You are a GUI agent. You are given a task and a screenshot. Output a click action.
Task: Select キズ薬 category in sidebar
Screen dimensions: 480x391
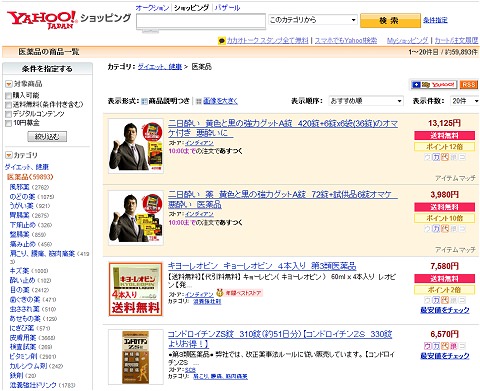[19, 271]
